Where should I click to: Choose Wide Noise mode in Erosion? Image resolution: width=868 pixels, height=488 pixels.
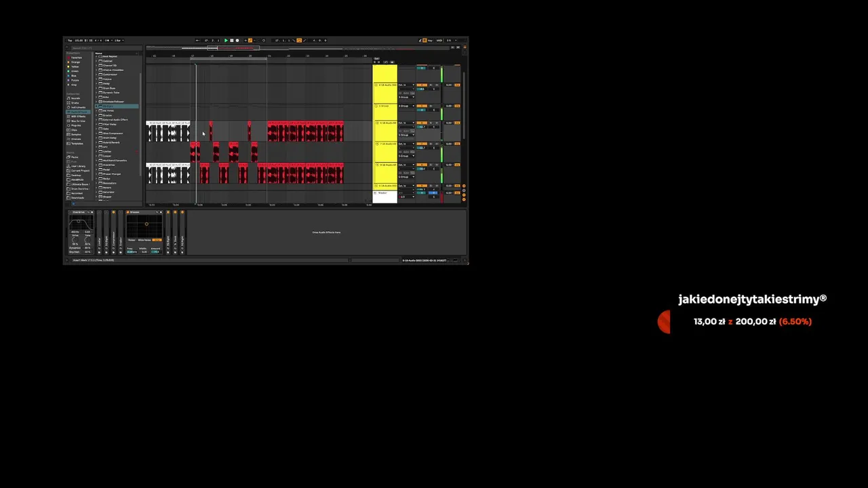(144, 240)
